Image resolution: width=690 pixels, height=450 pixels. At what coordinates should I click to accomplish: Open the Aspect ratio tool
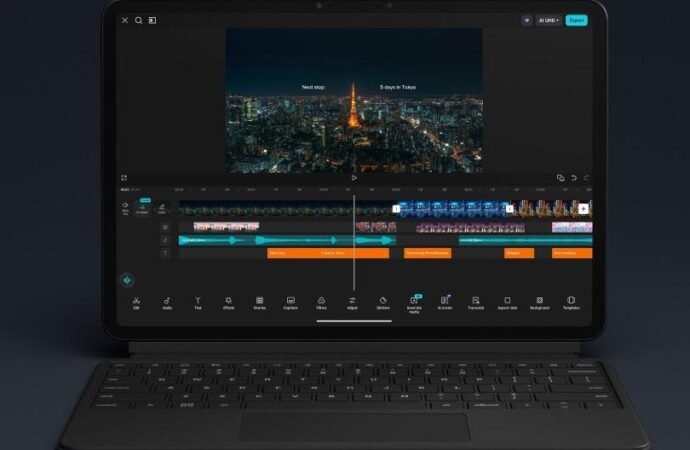(507, 303)
